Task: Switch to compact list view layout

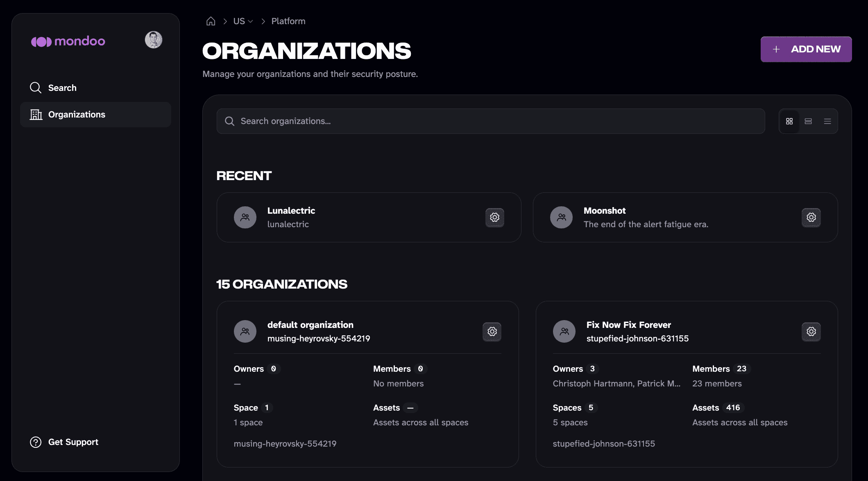Action: pos(827,121)
